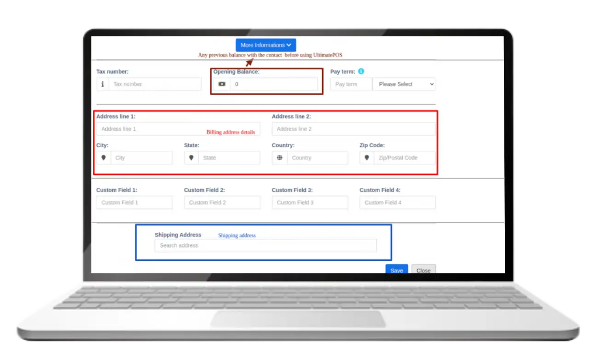Click the Address line 2 field
The image size is (601, 364).
pyautogui.click(x=353, y=129)
